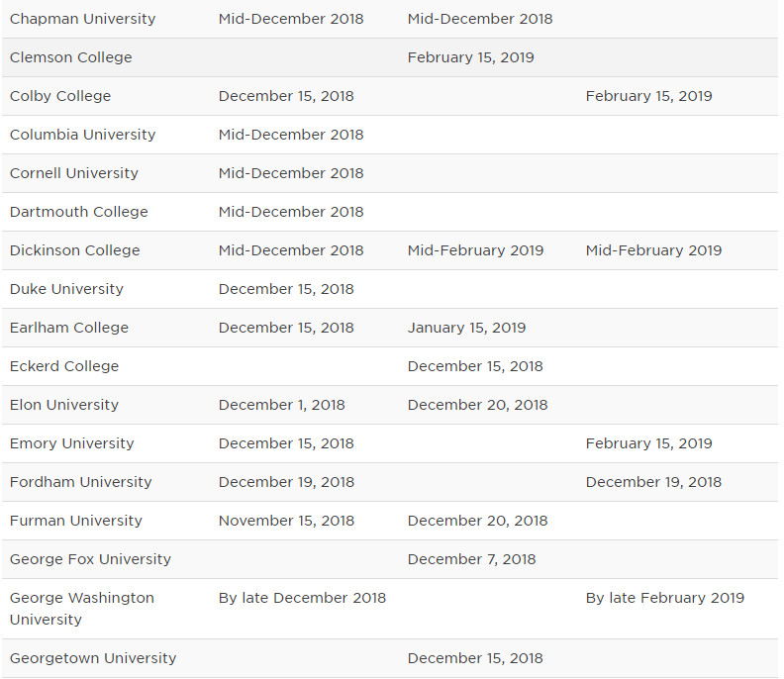The image size is (784, 679).
Task: Select the Georgetown University row name
Action: 93,658
